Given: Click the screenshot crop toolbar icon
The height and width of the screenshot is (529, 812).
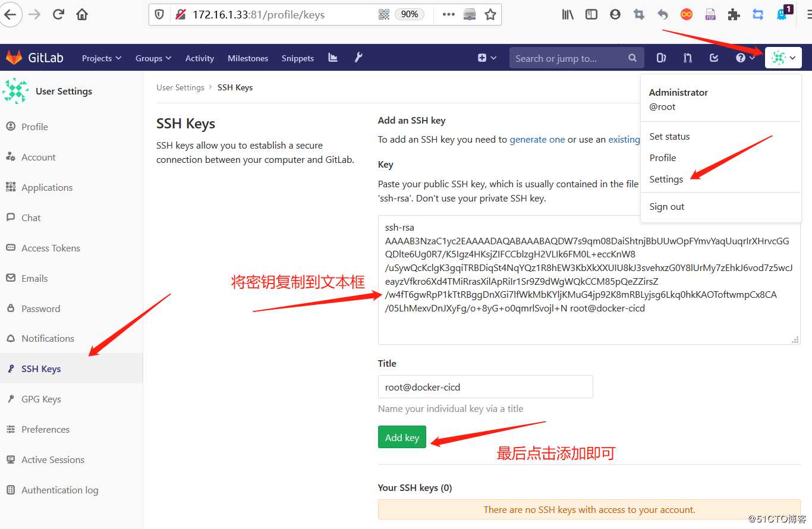Looking at the screenshot, I should click(x=639, y=15).
